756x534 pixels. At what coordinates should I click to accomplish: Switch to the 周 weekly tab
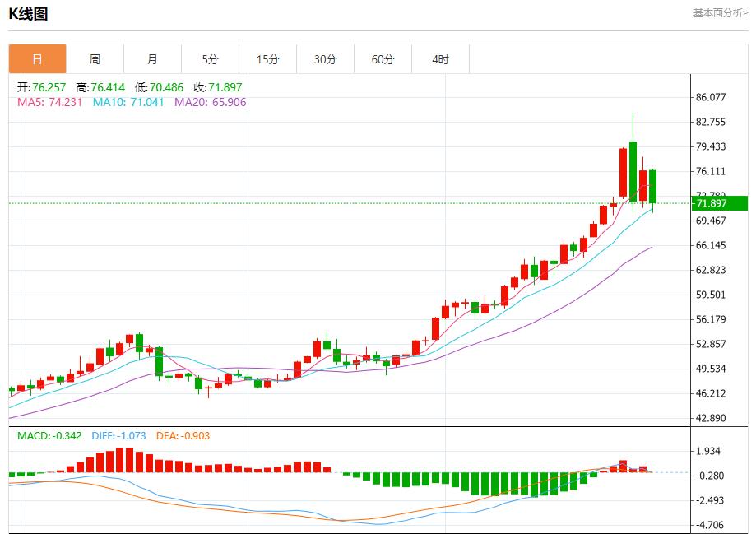95,59
